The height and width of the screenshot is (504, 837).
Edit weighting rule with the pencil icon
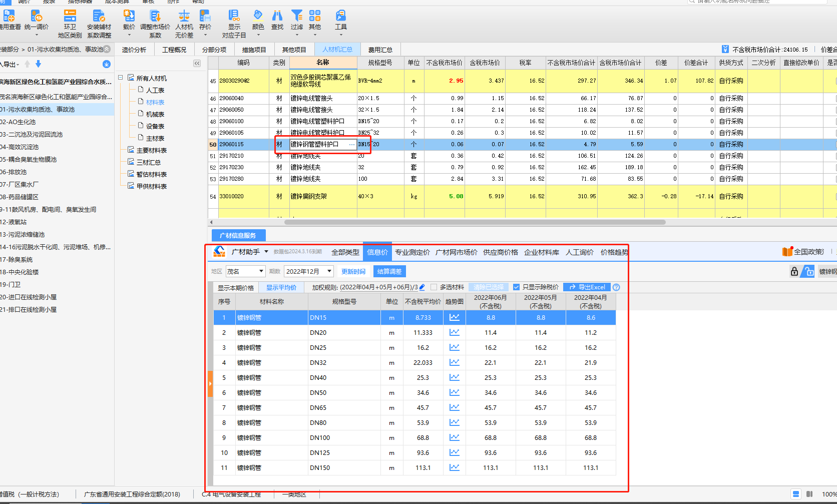[x=422, y=287]
